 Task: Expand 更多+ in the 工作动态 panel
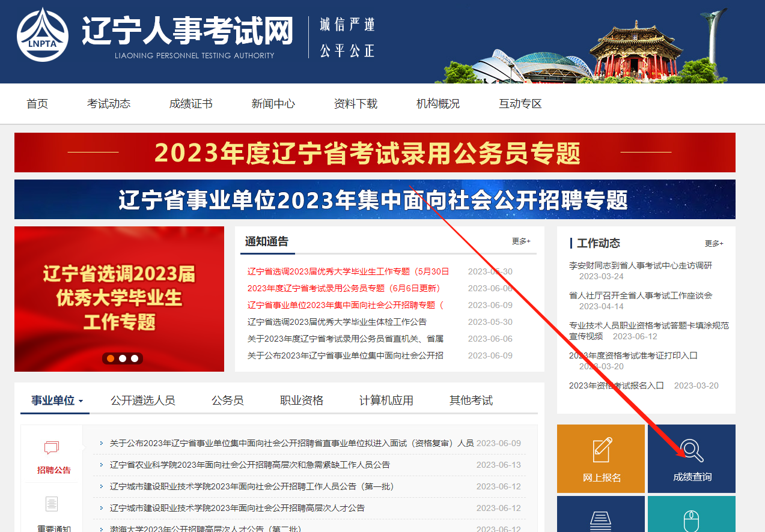point(714,244)
